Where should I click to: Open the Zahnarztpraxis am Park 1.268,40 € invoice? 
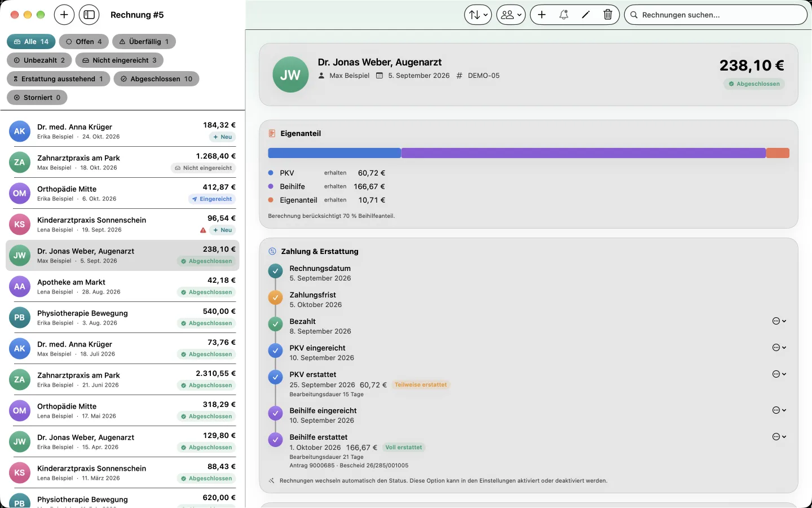pyautogui.click(x=122, y=163)
